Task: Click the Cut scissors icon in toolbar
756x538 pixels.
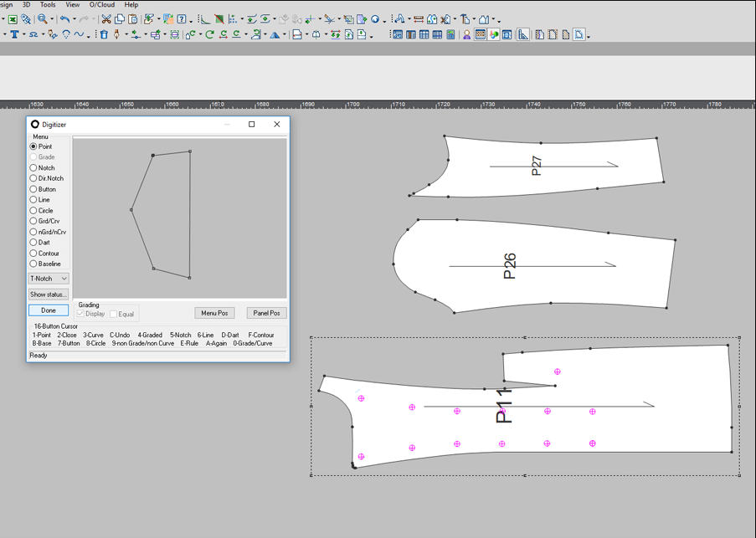Action: (106, 18)
